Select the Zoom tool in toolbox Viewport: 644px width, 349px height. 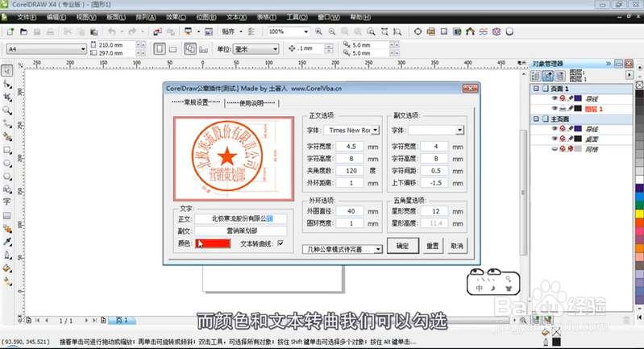pos(7,110)
